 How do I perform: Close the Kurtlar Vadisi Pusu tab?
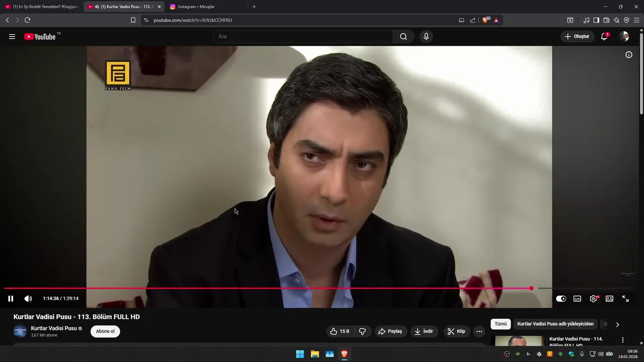click(x=159, y=7)
